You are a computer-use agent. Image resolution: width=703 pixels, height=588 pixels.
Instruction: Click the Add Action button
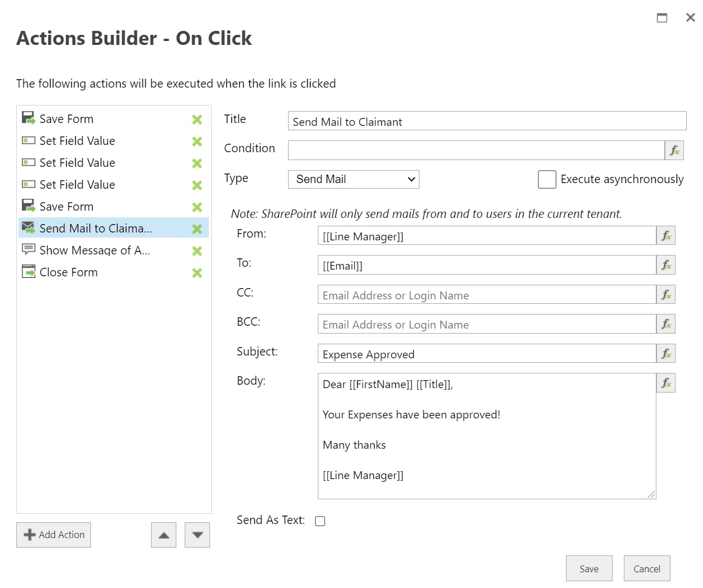(x=53, y=534)
